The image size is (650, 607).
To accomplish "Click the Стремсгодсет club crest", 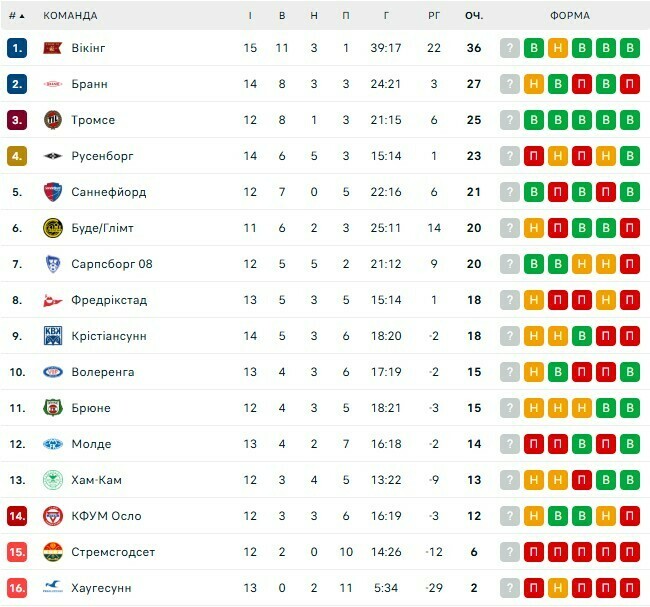I will (53, 552).
